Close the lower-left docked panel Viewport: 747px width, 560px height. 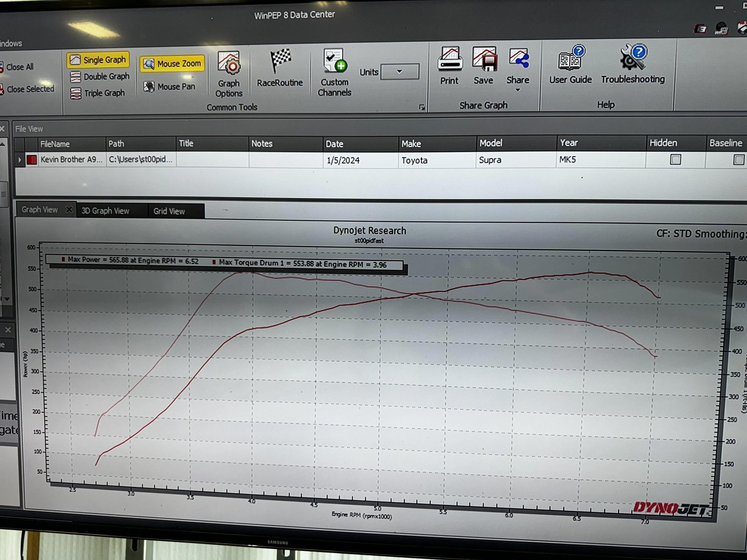(8, 330)
